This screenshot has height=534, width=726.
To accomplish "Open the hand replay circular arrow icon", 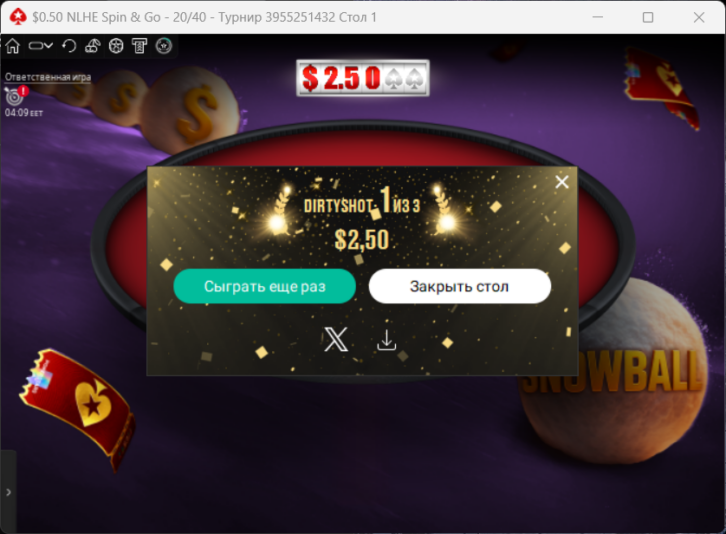I will (69, 46).
